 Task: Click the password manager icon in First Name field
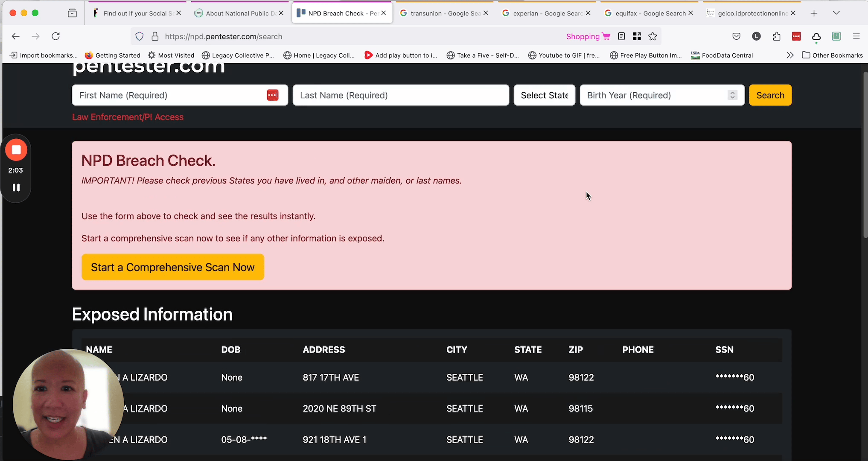coord(273,95)
